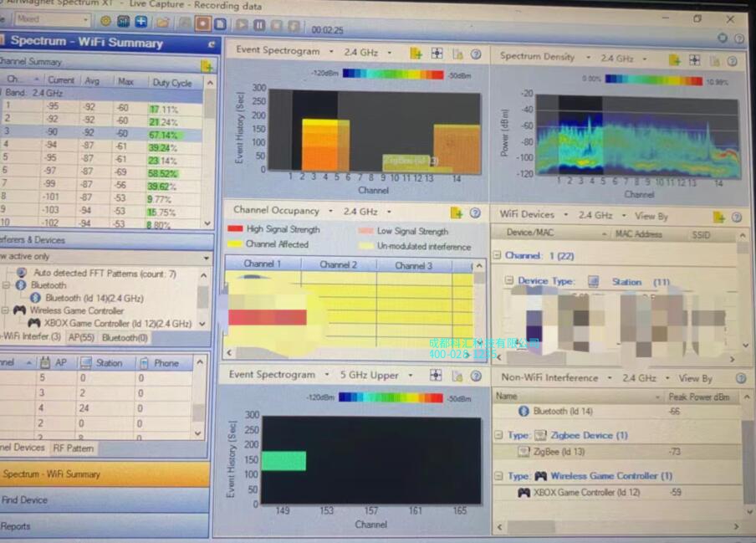The image size is (756, 543).
Task: Click the open folder icon in toolbar
Action: point(163,23)
